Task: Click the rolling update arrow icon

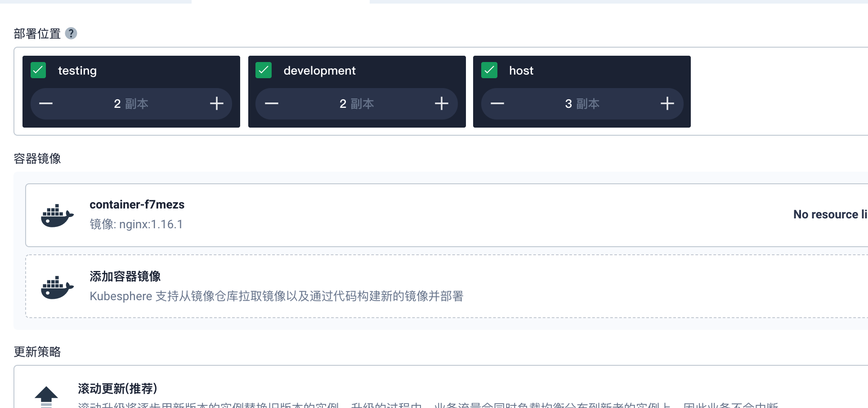Action: [46, 395]
